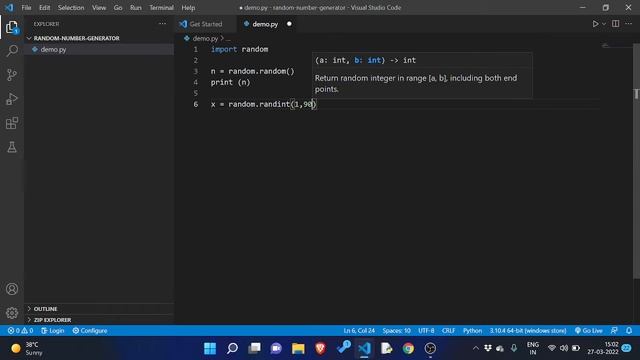Open Brave browser from taskbar
Image resolution: width=640 pixels, height=360 pixels.
[320, 348]
